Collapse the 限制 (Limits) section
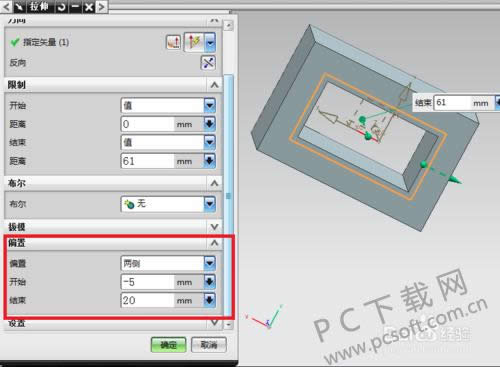The image size is (500, 367). point(214,85)
